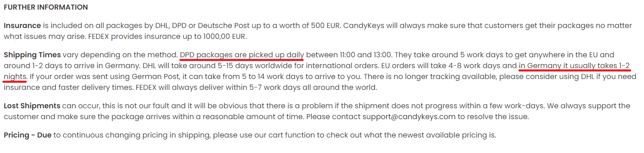This screenshot has height=153, width=644.
Task: Click the bold Lost Shipments label
Action: pyautogui.click(x=32, y=106)
